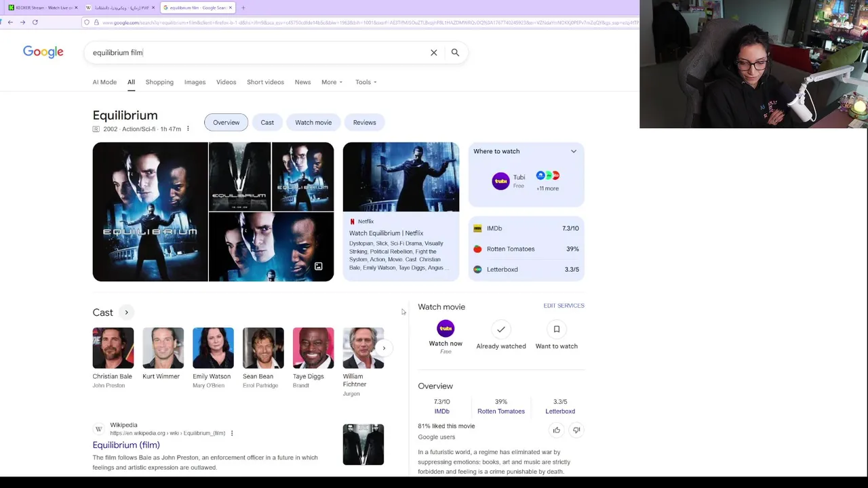This screenshot has width=868, height=488.
Task: Click the browser address bar
Action: 366,22
